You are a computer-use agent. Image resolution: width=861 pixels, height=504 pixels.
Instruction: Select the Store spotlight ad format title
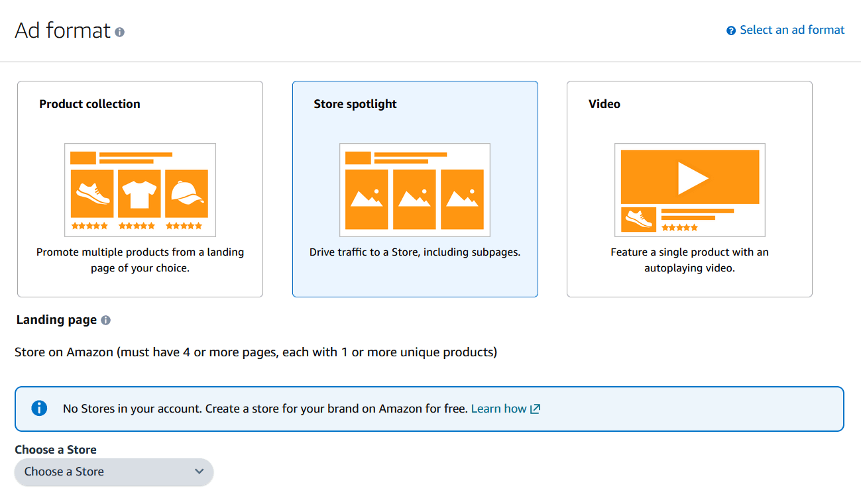click(355, 104)
